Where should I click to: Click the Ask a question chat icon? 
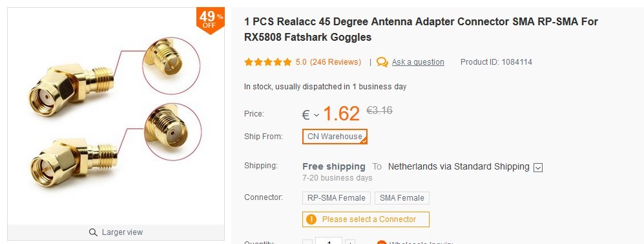tap(382, 62)
